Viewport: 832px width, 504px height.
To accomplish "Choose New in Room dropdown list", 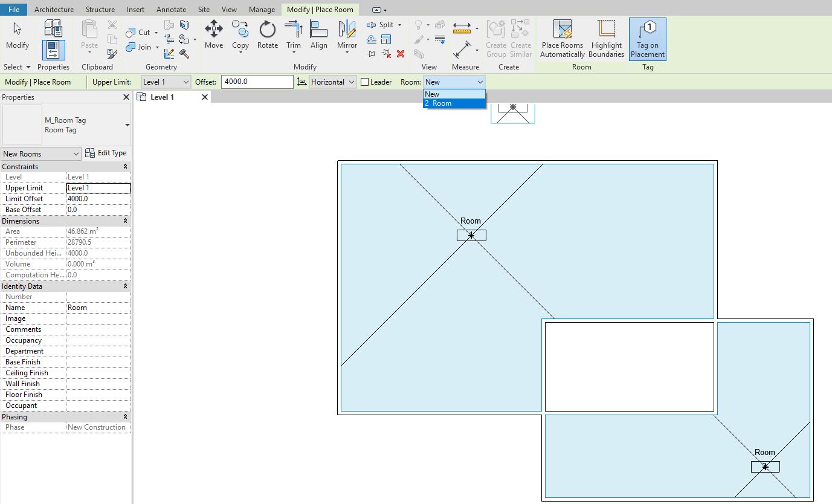I will tap(454, 94).
